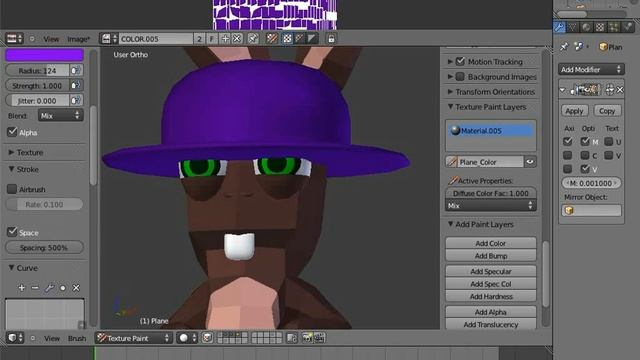Image resolution: width=640 pixels, height=360 pixels.
Task: Enable the Alpha checkbox
Action: click(12, 132)
